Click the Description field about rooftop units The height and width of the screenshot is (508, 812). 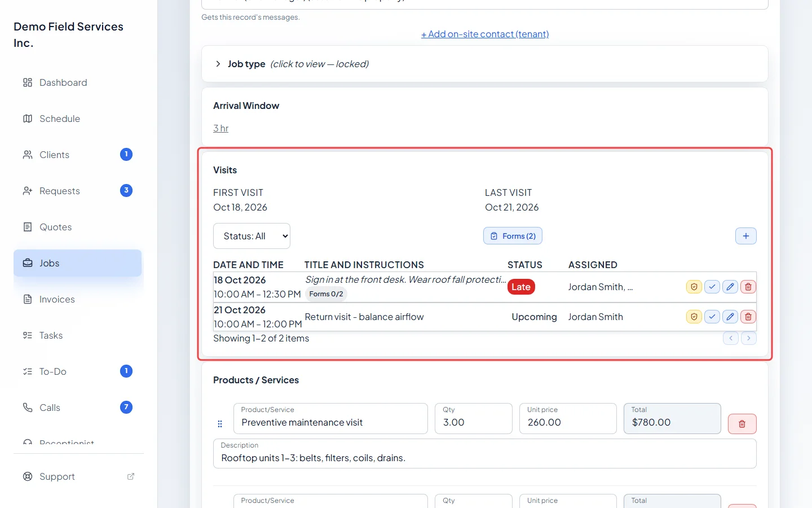(x=485, y=453)
